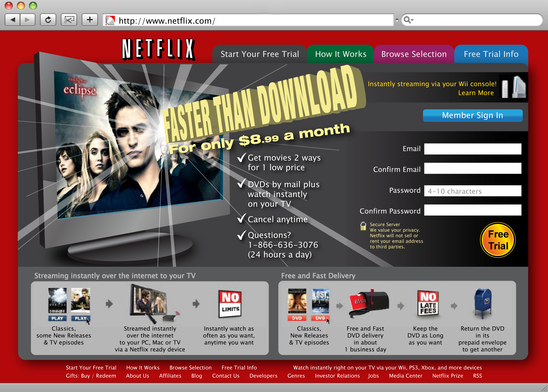Click Learn More about Wii streaming

(476, 93)
